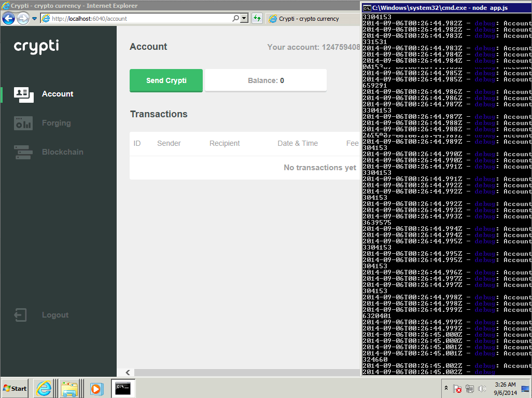Click the Logout door icon in the sidebar
Viewport: 532px width, 398px height.
[20, 315]
